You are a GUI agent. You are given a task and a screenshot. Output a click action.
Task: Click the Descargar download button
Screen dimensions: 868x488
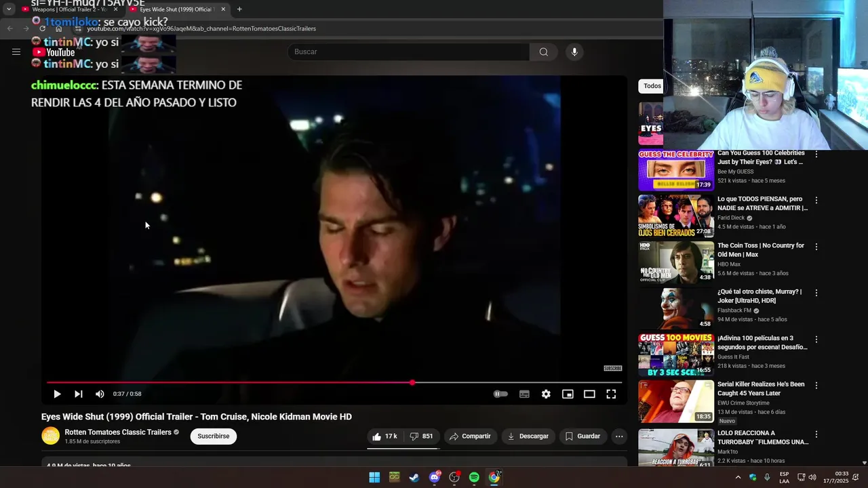[x=528, y=436]
